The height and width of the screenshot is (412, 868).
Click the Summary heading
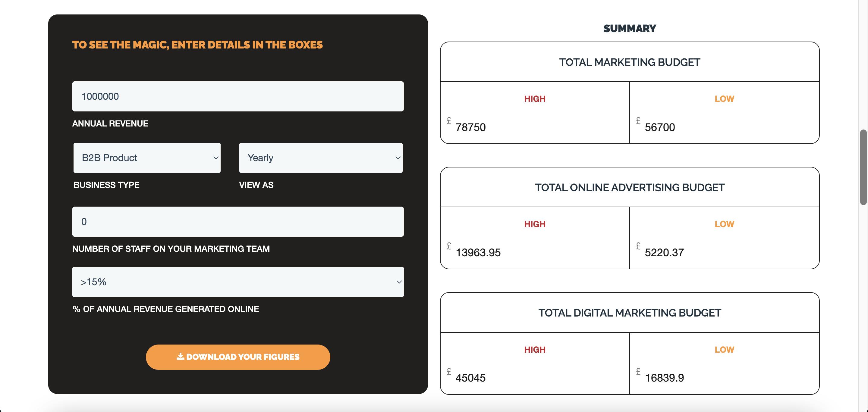[x=629, y=29]
